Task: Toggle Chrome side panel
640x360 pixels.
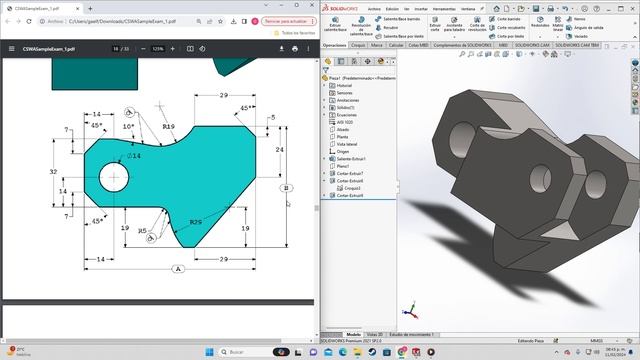Action: coord(244,21)
